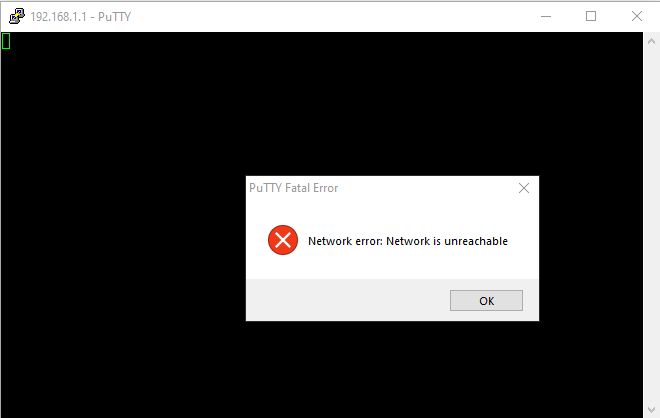Click the '192.168.1.1 - PuTTY' title text
This screenshot has height=418, width=660.
click(x=80, y=17)
